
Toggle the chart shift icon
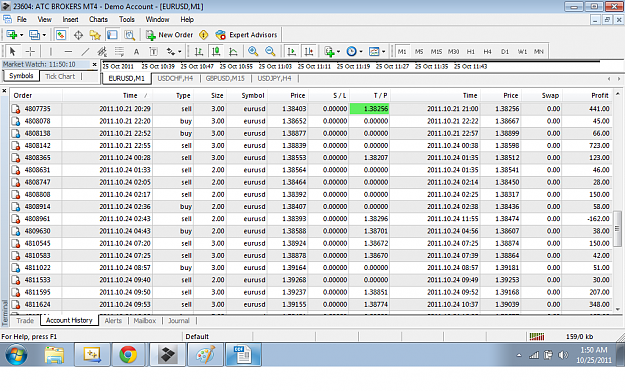[309, 51]
